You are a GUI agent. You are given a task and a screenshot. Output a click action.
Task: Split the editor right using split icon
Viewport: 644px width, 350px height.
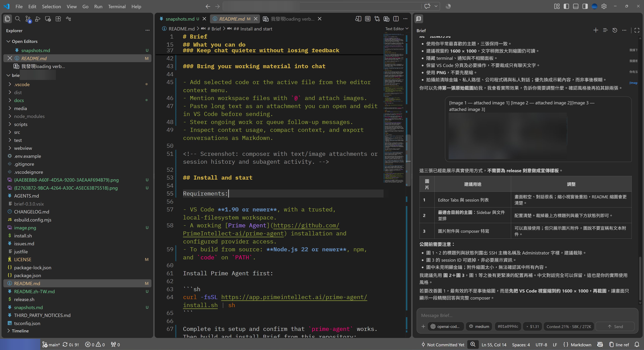pos(396,19)
